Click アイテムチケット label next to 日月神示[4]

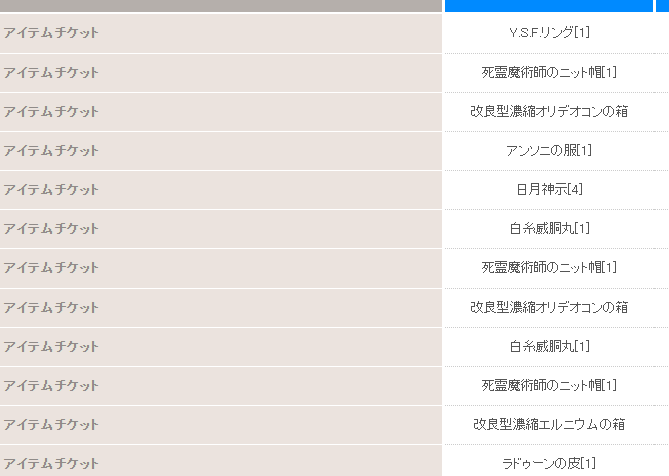pos(51,189)
